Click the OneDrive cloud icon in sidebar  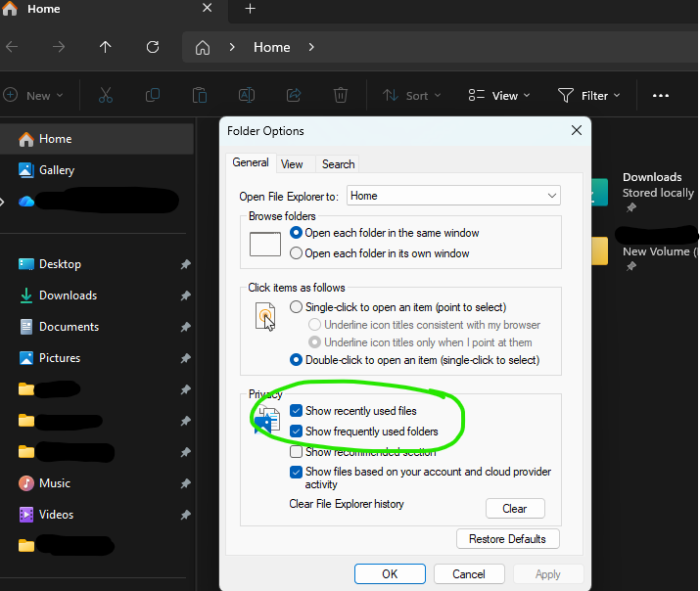pyautogui.click(x=26, y=202)
